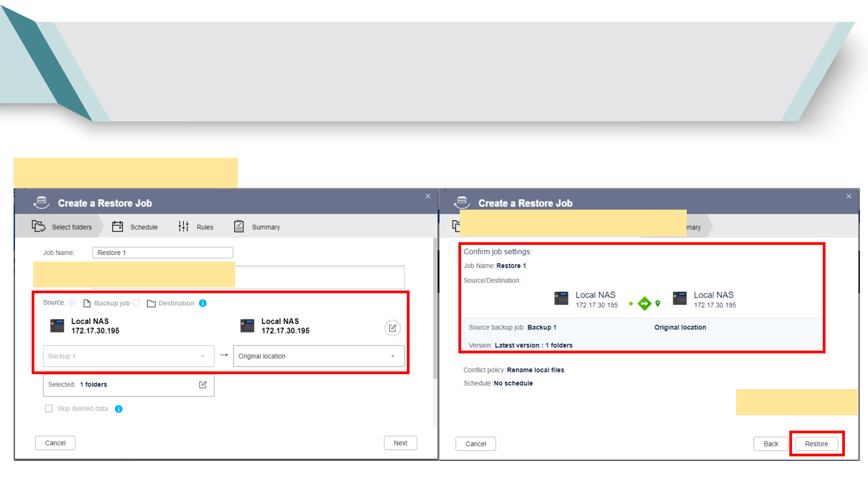Click the Backup job file icon

pos(87,303)
